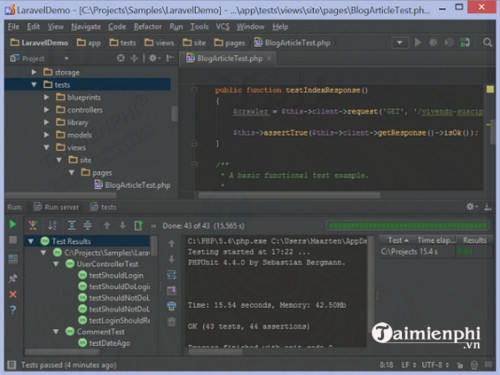This screenshot has height=375, width=500.
Task: Show more test runner toolbar actions chevron
Action: pos(153,226)
